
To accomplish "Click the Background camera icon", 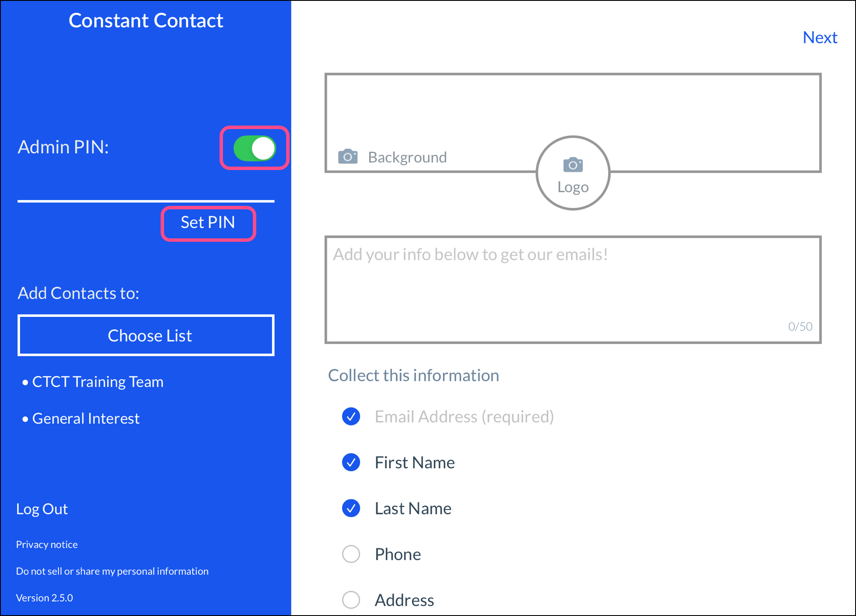I will coord(348,156).
